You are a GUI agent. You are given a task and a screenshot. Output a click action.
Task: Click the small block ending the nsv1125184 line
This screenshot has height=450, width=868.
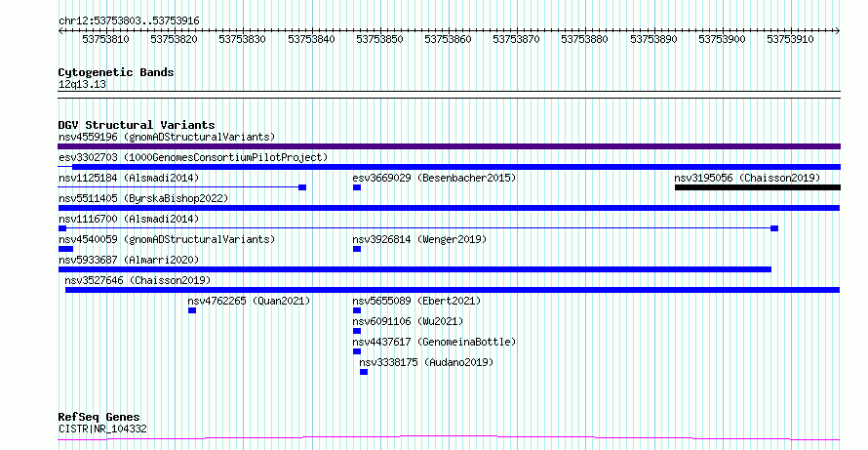[x=302, y=187]
